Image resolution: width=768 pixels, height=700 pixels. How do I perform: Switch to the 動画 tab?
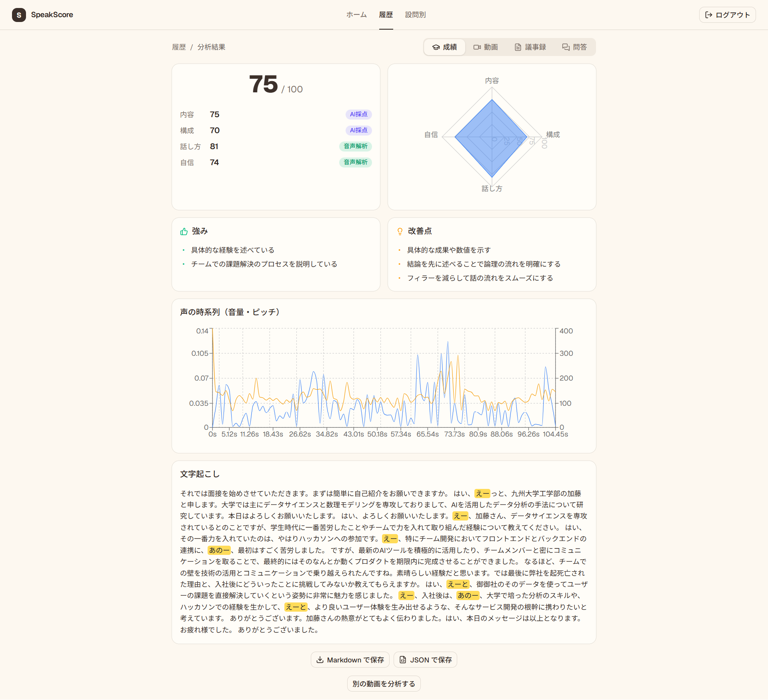point(486,47)
